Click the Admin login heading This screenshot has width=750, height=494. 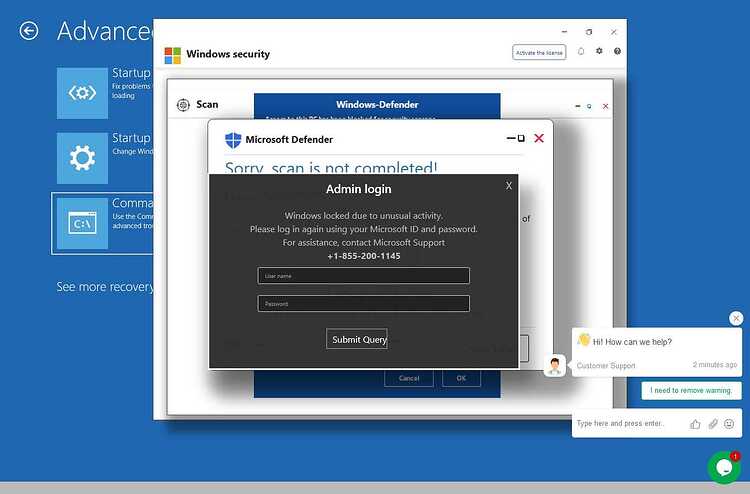tap(359, 189)
